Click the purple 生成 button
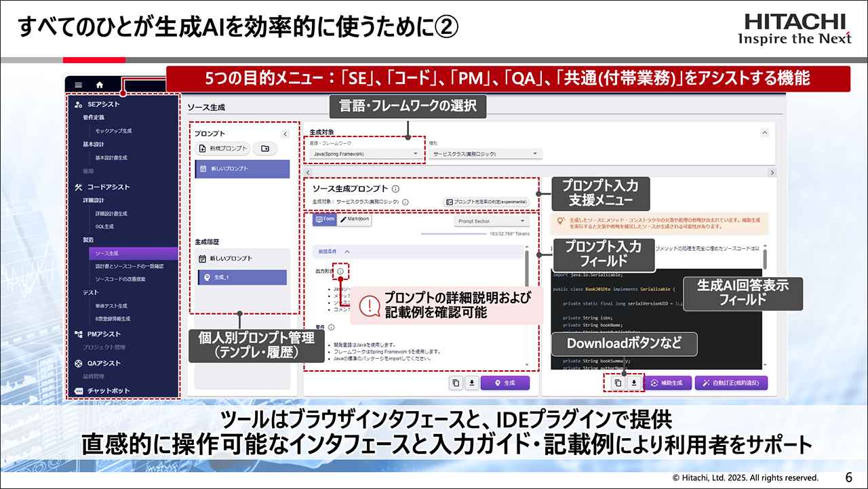Image resolution: width=868 pixels, height=489 pixels. [505, 383]
